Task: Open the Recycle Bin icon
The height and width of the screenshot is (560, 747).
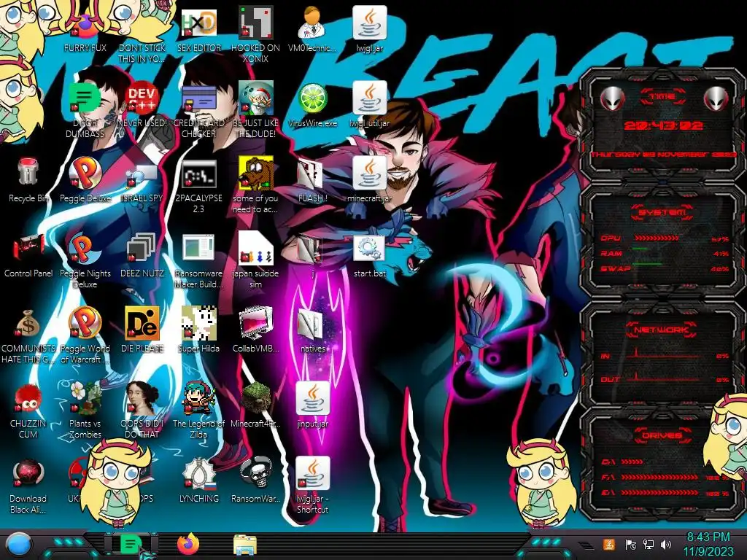Action: coord(28,172)
